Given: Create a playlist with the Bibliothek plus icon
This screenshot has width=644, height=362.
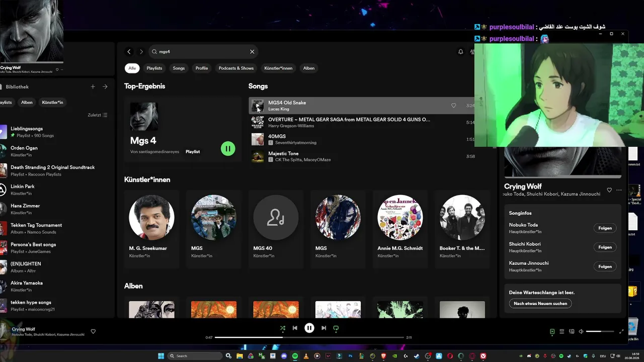Looking at the screenshot, I should point(93,86).
